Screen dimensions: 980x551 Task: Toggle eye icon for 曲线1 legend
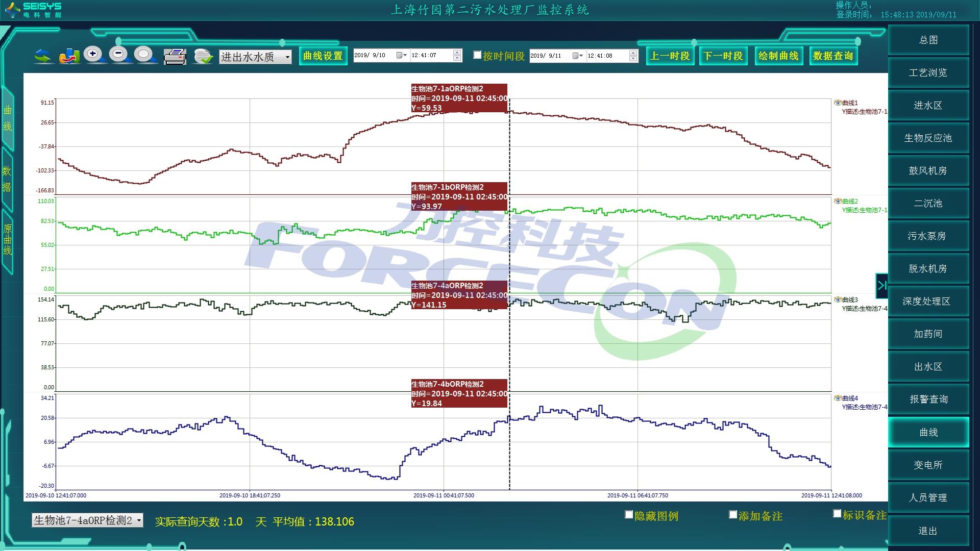click(x=838, y=103)
